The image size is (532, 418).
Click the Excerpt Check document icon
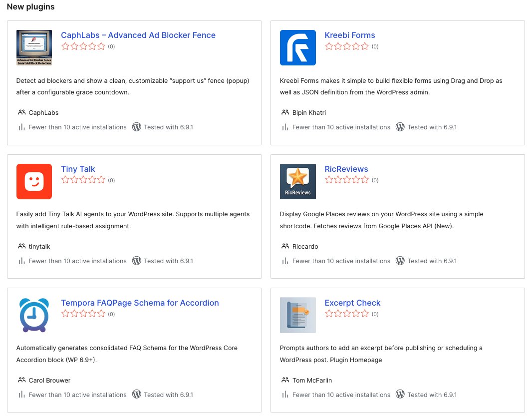[297, 315]
